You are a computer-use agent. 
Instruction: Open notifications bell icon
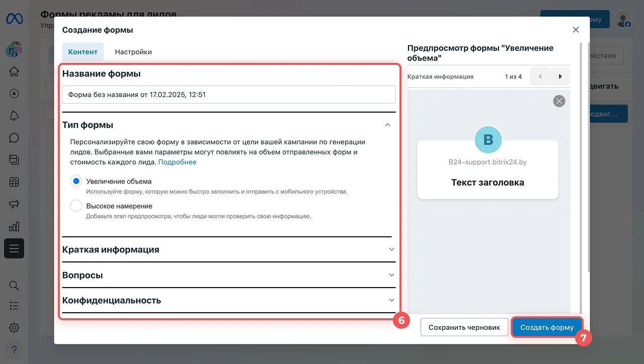14,116
